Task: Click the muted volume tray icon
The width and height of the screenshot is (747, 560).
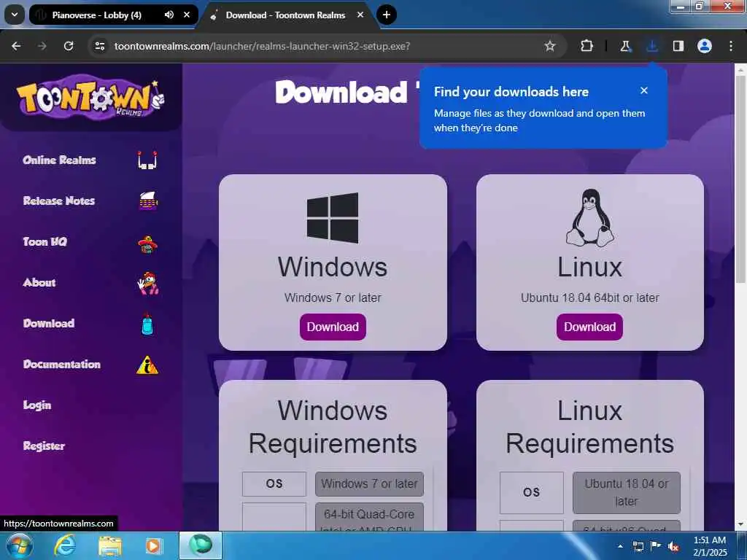Action: tap(673, 546)
